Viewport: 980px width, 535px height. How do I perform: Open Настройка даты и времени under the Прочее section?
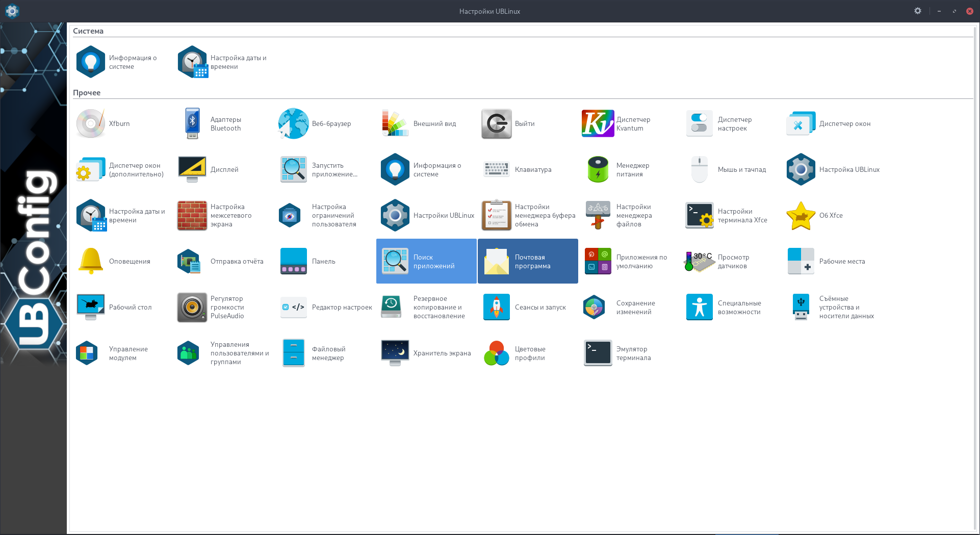pos(121,215)
